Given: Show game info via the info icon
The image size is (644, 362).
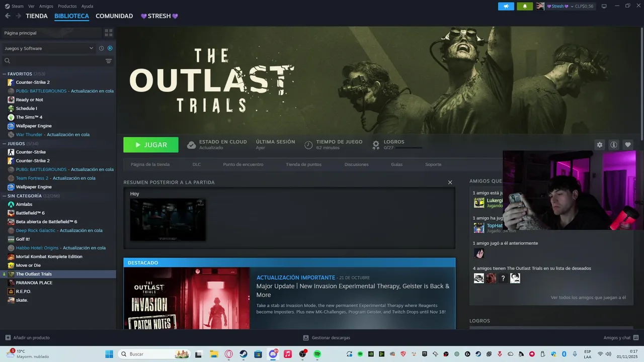Looking at the screenshot, I should coord(614,145).
